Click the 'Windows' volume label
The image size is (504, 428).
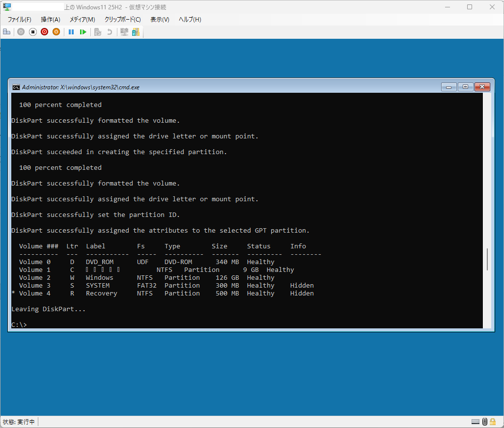(x=100, y=278)
